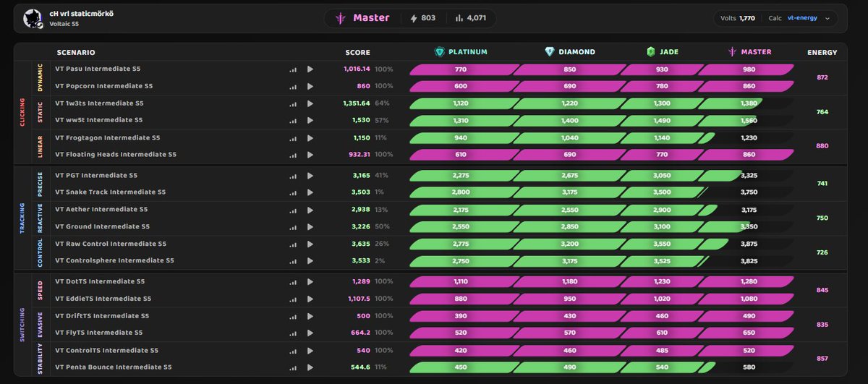Image resolution: width=868 pixels, height=384 pixels.
Task: Open leaderboard icon for VT DriftTS Intermediate S5
Action: [x=293, y=316]
